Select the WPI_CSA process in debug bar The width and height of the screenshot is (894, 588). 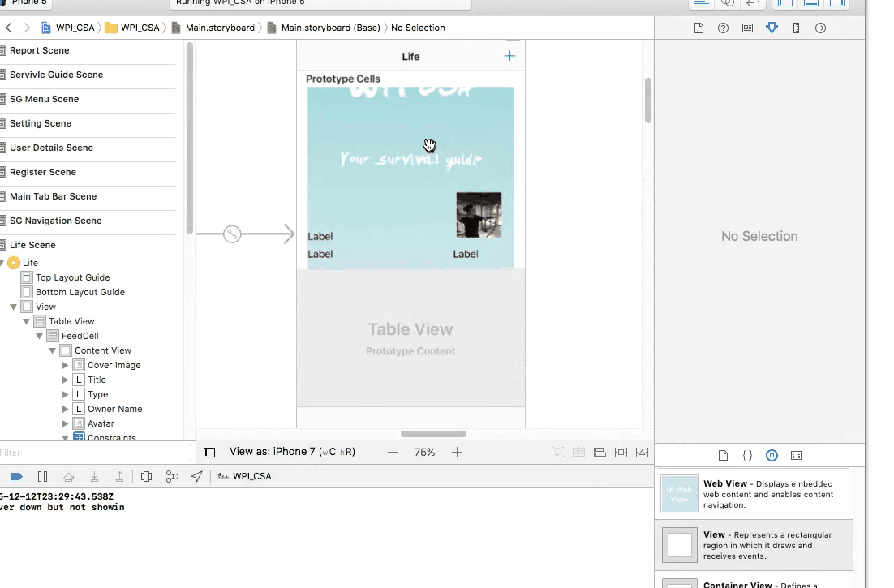(x=245, y=476)
